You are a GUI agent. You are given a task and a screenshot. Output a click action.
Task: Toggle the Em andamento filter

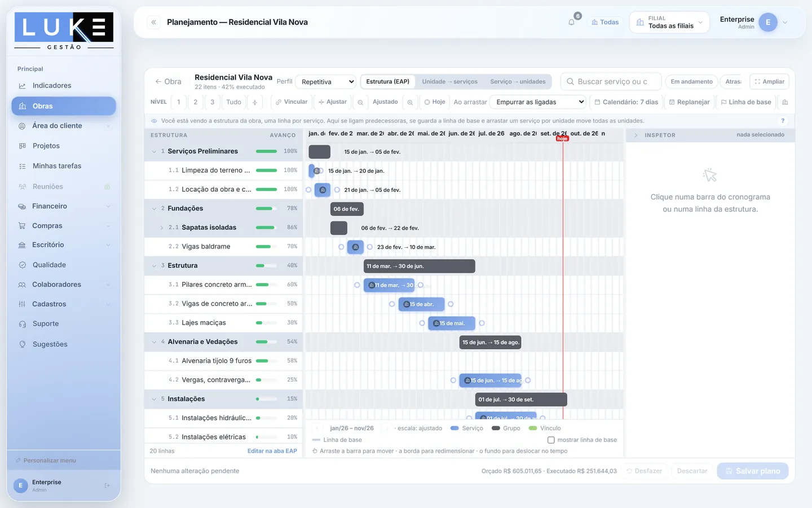coord(691,82)
